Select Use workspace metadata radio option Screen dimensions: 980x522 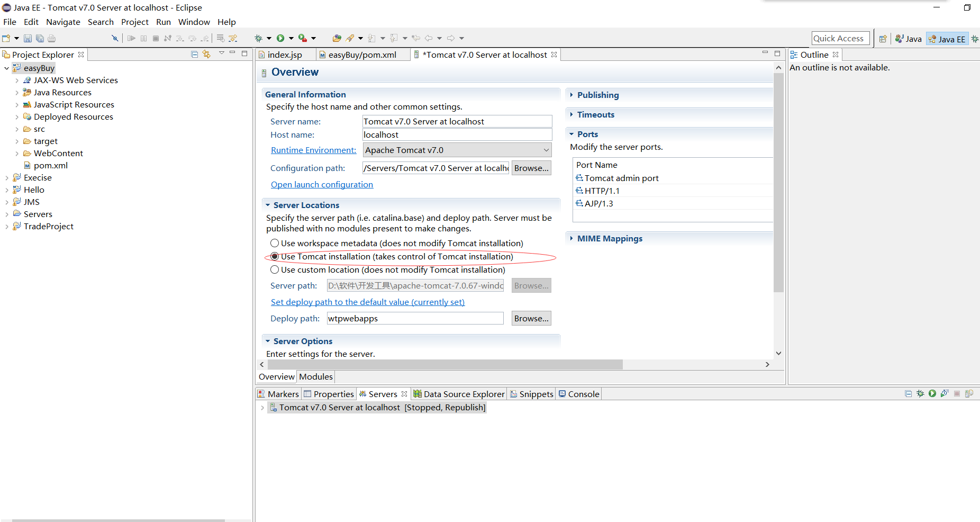point(275,243)
